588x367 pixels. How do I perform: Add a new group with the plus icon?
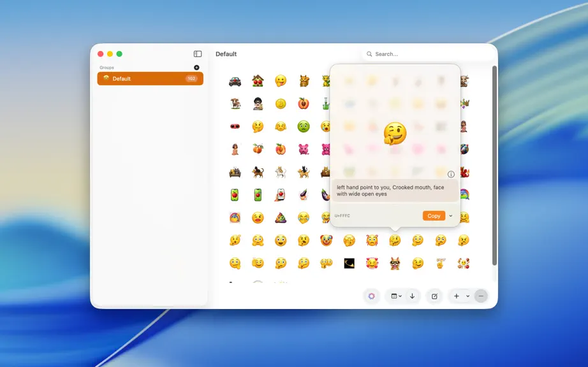[x=196, y=68]
